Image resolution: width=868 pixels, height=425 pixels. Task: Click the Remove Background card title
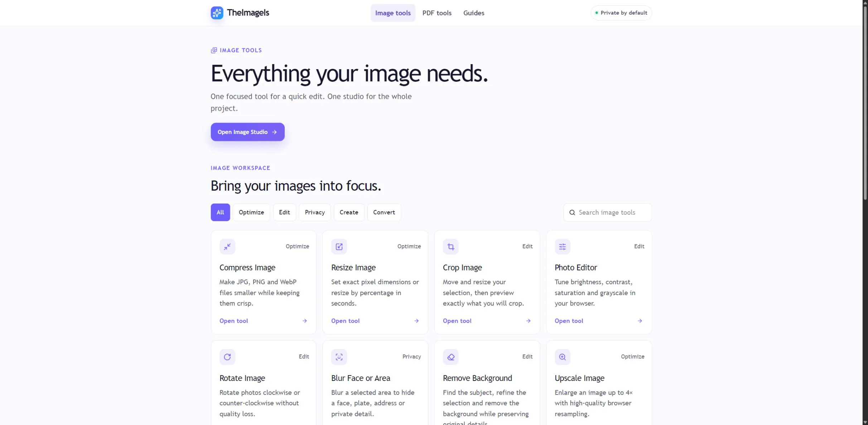click(477, 378)
